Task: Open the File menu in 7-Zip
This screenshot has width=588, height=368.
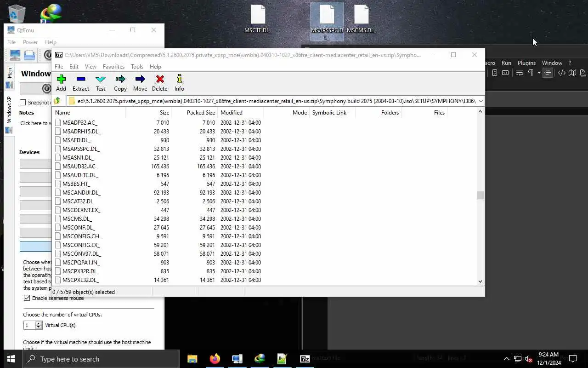Action: (x=59, y=67)
